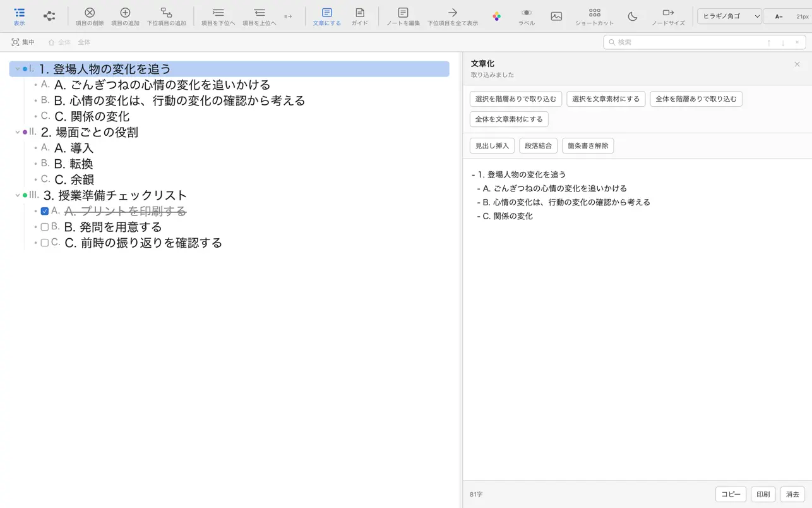Open the mind-map view icon
The width and height of the screenshot is (812, 508).
[x=49, y=16]
